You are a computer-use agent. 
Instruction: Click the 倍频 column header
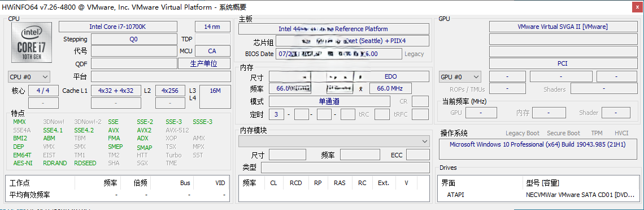[x=141, y=183]
